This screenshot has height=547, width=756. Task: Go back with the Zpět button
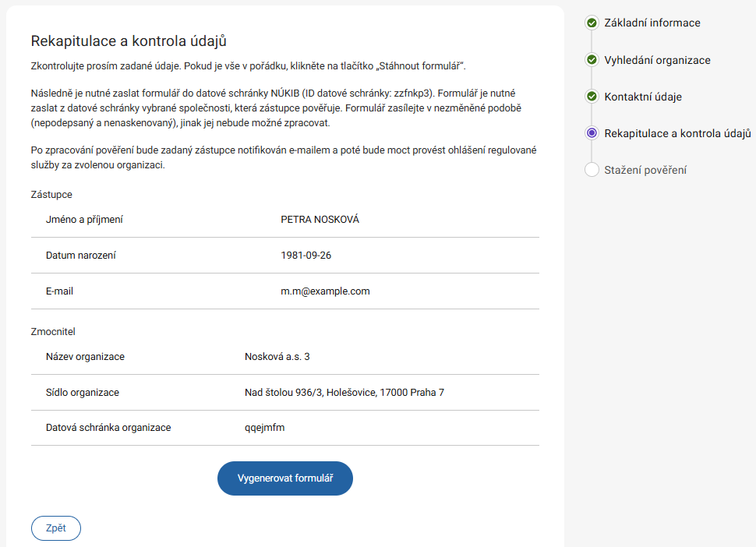(56, 528)
